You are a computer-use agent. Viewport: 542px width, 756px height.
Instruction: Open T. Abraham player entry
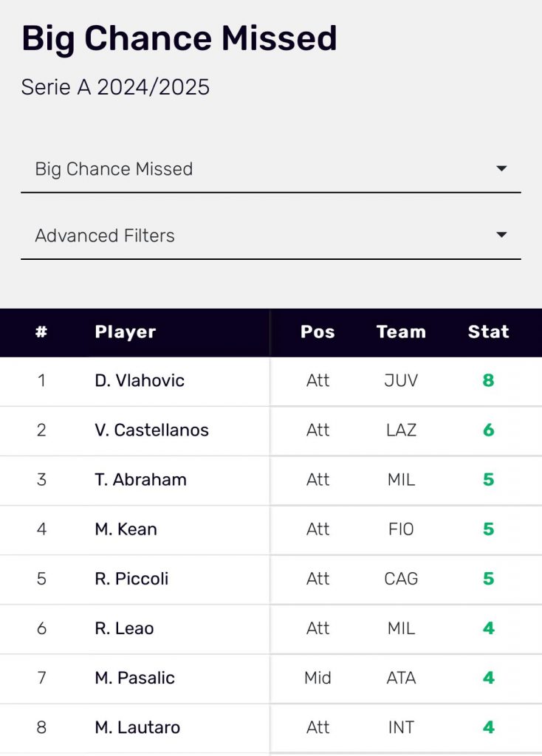140,480
